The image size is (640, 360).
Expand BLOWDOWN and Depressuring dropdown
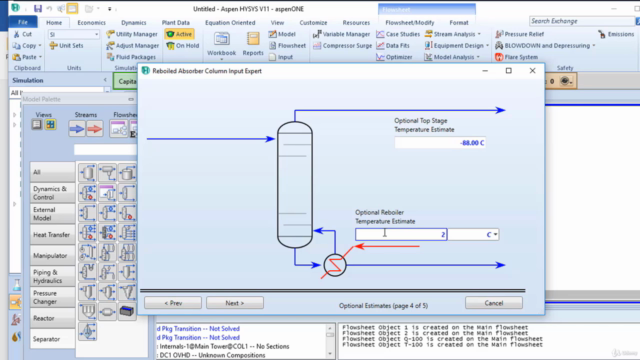(594, 46)
